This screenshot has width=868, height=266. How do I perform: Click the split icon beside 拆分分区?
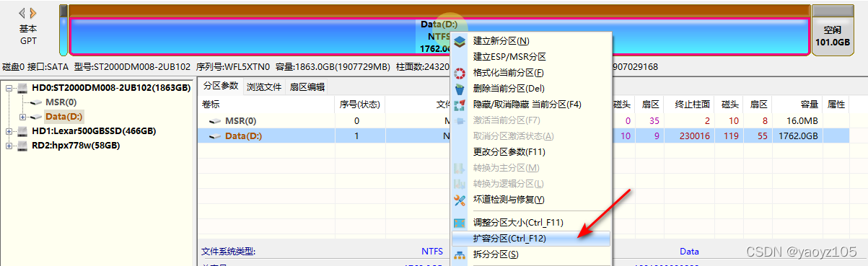(x=459, y=254)
